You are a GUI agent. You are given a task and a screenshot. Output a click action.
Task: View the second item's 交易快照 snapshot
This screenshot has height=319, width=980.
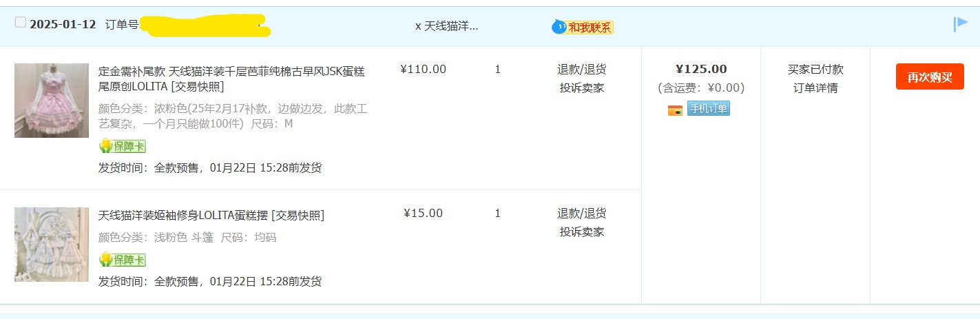[298, 216]
